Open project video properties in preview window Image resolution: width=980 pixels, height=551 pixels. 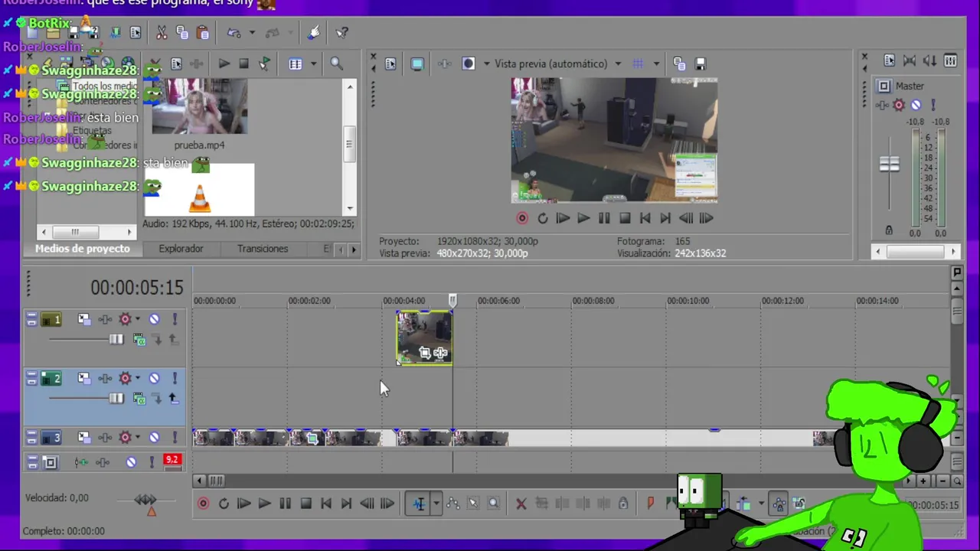(390, 64)
